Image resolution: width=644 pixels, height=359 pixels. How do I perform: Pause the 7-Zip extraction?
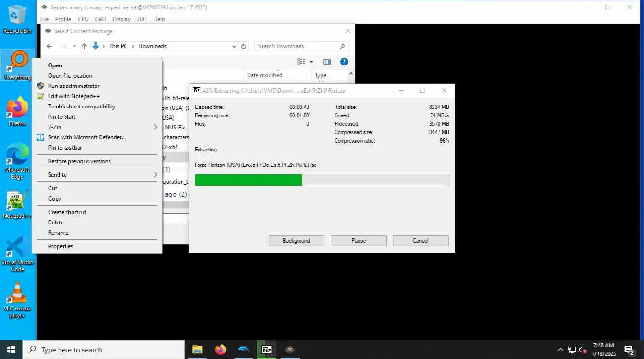click(359, 241)
